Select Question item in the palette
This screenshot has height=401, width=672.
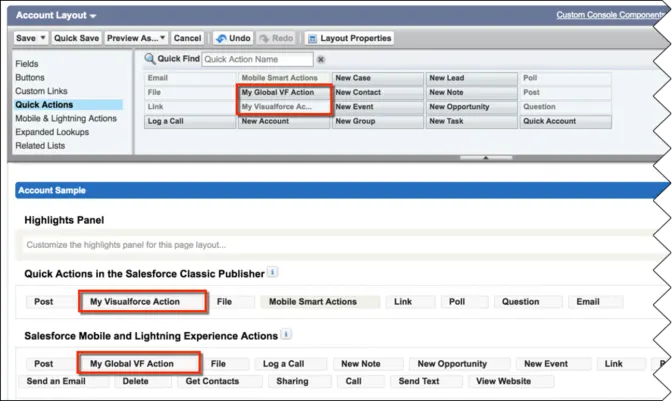click(x=565, y=107)
